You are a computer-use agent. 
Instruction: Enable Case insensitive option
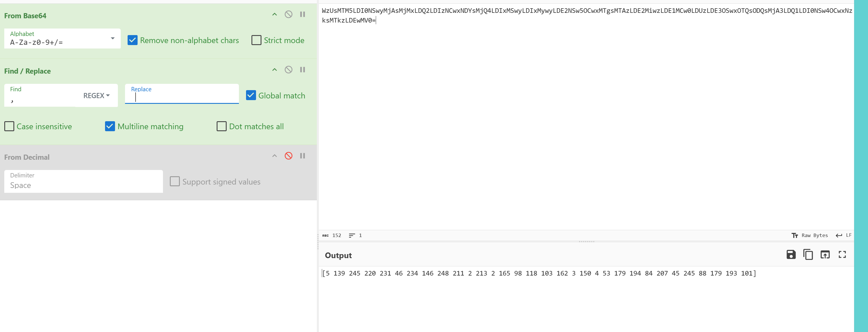coord(9,127)
